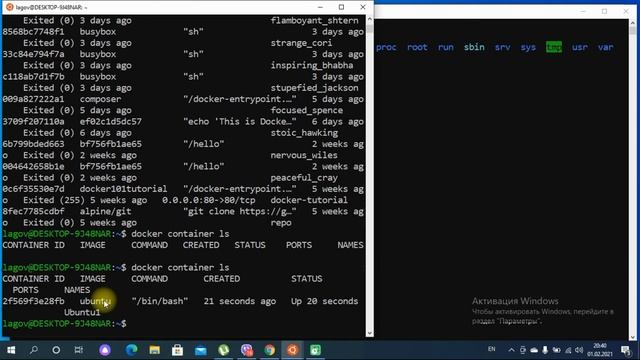Open taskbar search magnifier
This screenshot has height=360, width=640.
click(x=34, y=350)
